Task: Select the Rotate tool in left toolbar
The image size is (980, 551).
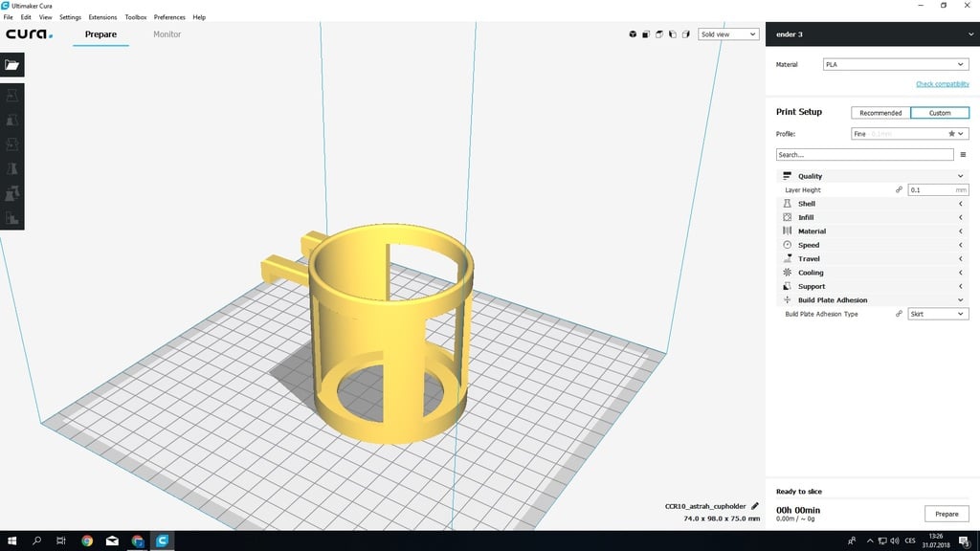Action: click(x=12, y=144)
